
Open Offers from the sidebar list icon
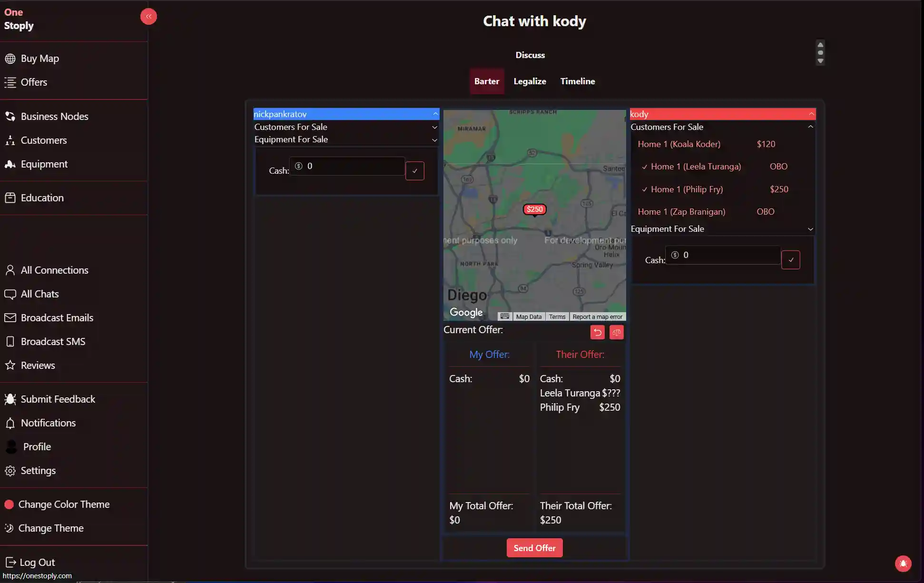coord(10,82)
